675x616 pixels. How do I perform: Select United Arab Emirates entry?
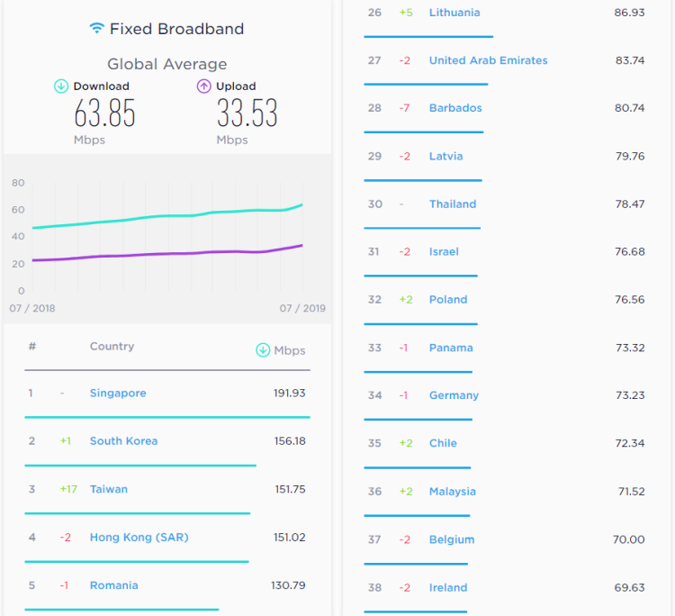tap(488, 60)
